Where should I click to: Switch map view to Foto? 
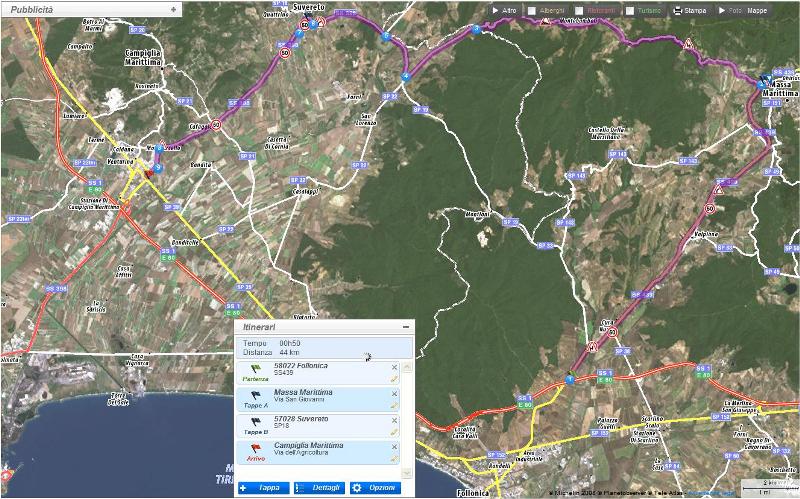(736, 11)
